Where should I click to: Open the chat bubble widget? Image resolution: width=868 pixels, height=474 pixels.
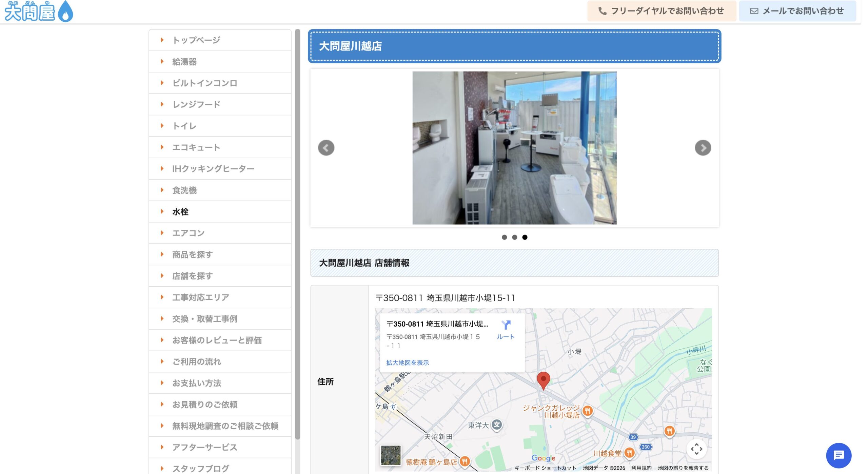coord(838,455)
